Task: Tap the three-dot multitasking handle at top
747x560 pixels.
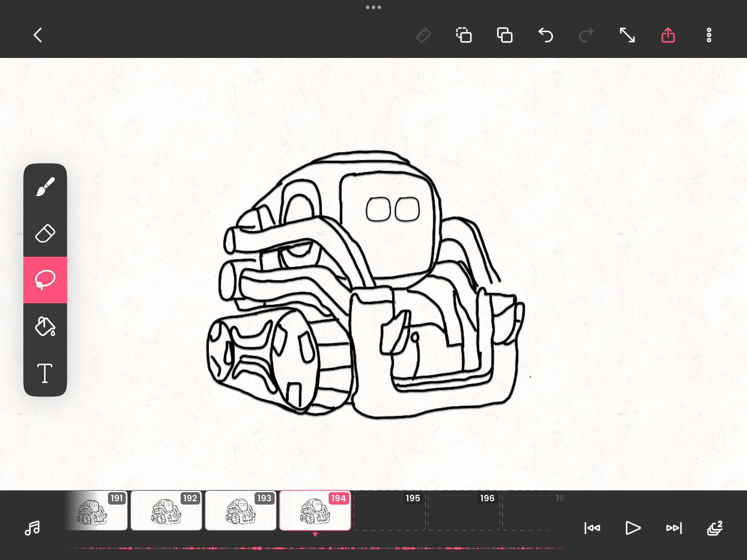Action: [x=373, y=7]
